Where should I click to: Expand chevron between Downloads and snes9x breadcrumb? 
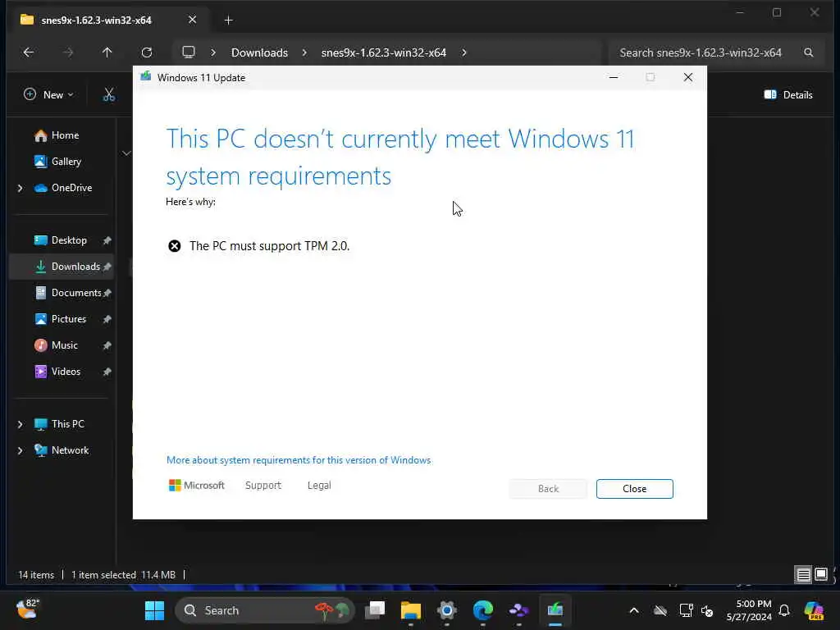tap(304, 52)
